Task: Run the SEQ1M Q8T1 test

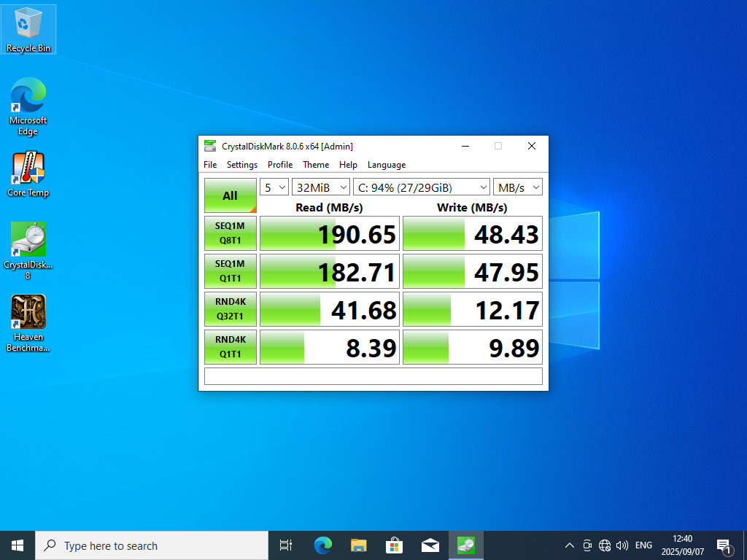Action: (x=230, y=233)
